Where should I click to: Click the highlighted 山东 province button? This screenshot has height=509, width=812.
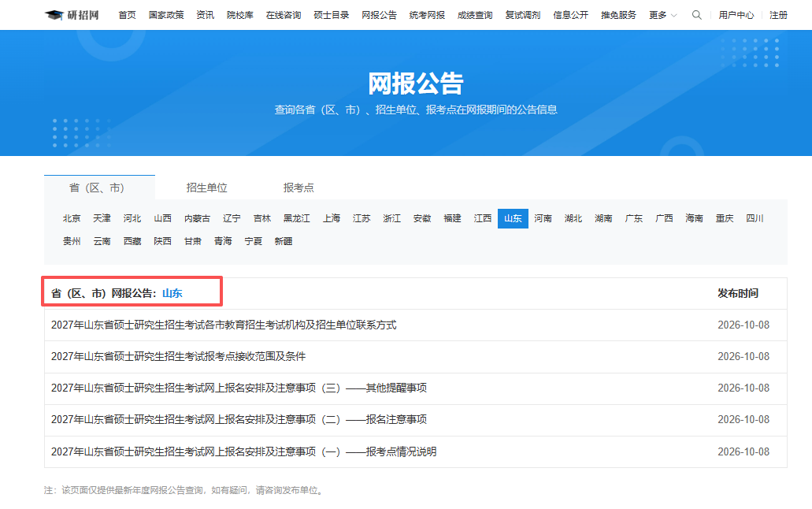pyautogui.click(x=514, y=218)
